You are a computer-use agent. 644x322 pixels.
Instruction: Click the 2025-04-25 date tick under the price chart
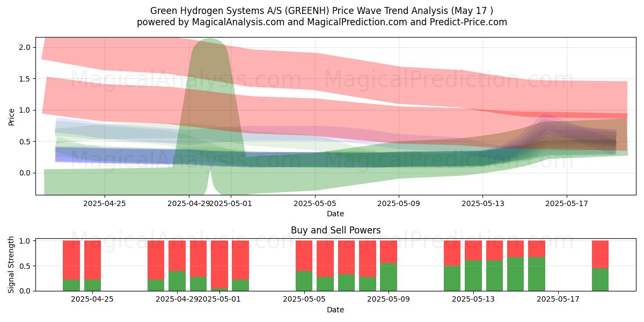(x=105, y=203)
